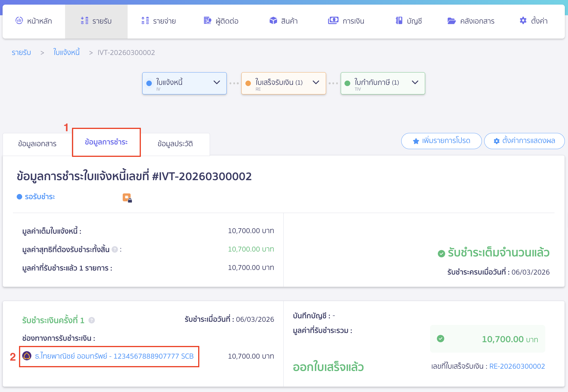The width and height of the screenshot is (568, 392).
Task: Expand the ใบเสร็จรับเงิน RE dropdown
Action: coord(316,83)
